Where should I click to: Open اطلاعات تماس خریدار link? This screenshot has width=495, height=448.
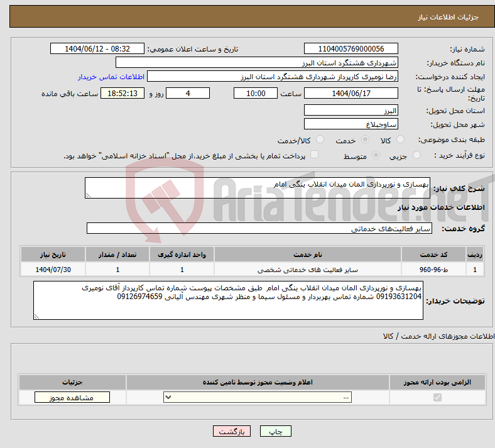[x=111, y=77]
